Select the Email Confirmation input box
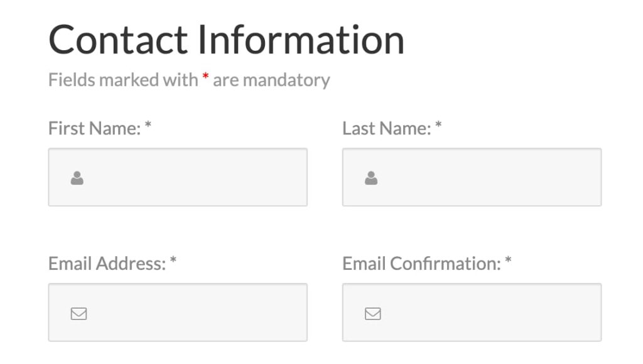Viewport: 643px width, 364px height. (x=484, y=313)
